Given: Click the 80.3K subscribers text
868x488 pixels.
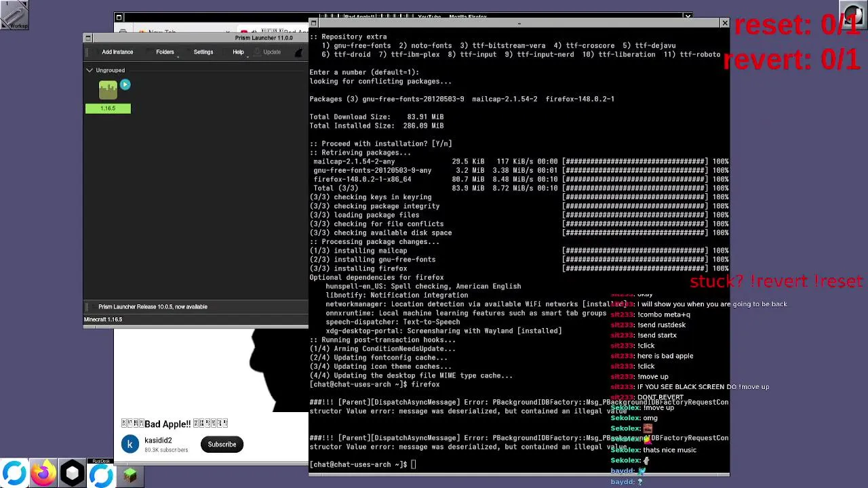Looking at the screenshot, I should [166, 450].
